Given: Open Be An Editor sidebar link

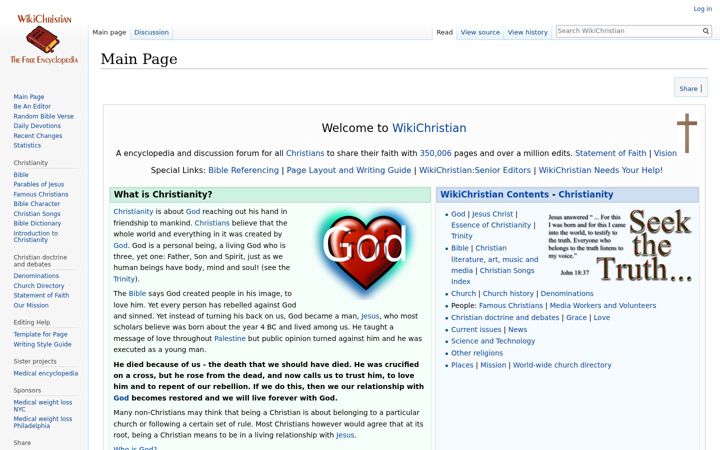Looking at the screenshot, I should tap(32, 107).
